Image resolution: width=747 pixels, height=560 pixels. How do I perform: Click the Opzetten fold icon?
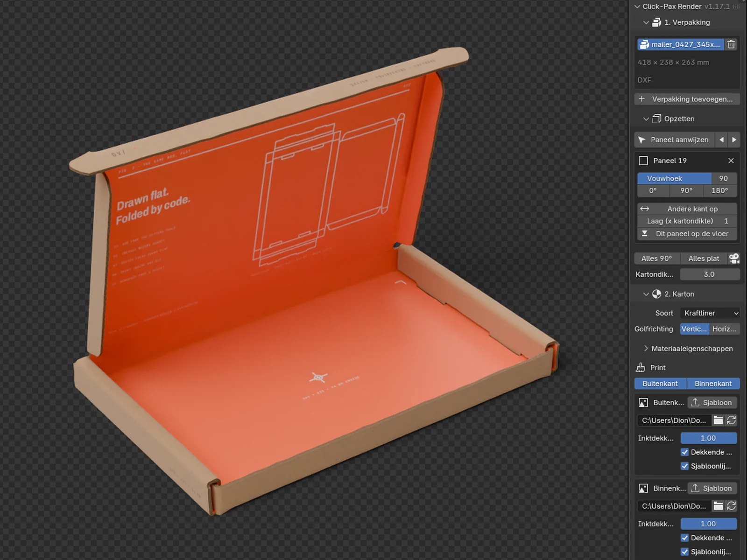click(x=656, y=119)
